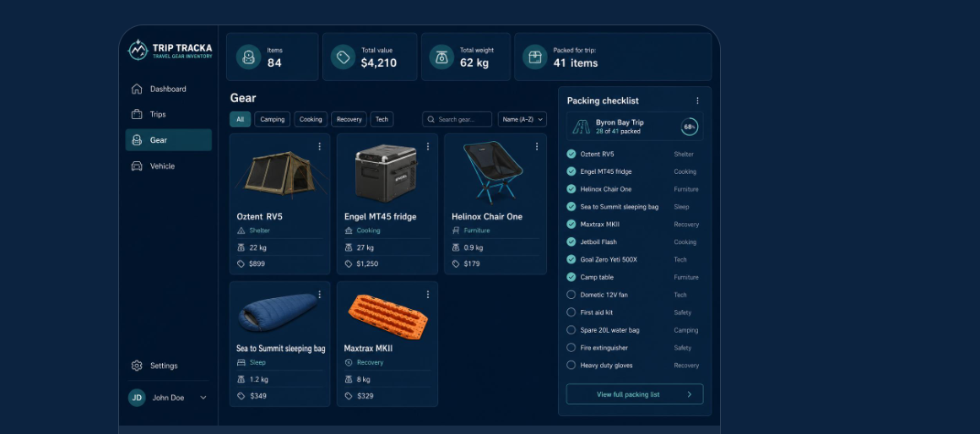Open the sleeping bag card three-dot menu
Screen dimensions: 980x434
tap(319, 294)
